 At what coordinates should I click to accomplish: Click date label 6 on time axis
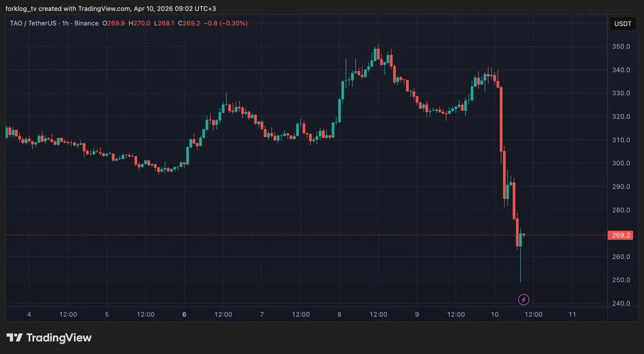pyautogui.click(x=184, y=314)
